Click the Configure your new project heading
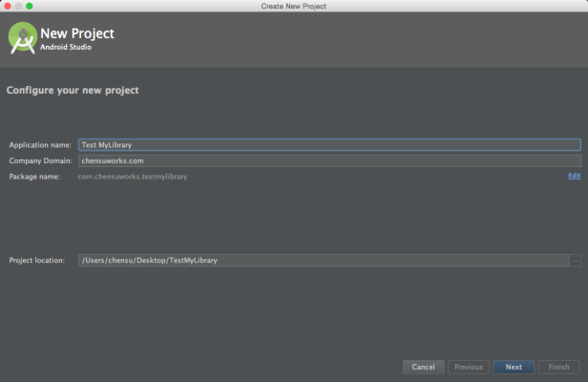 (x=73, y=91)
